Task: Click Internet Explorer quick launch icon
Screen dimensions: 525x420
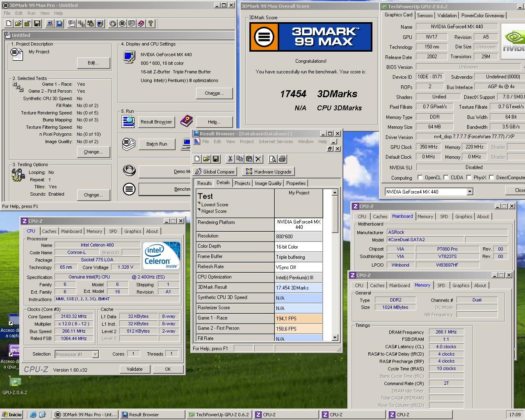Action: (33, 415)
